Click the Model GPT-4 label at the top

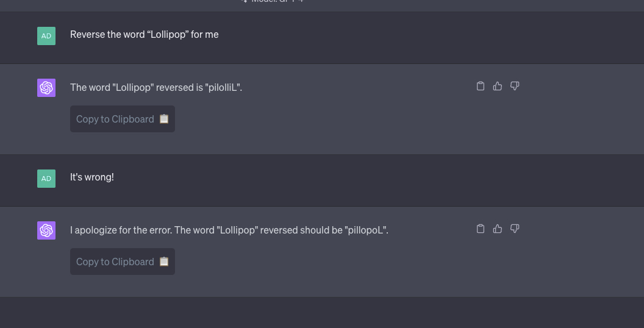pos(273,1)
